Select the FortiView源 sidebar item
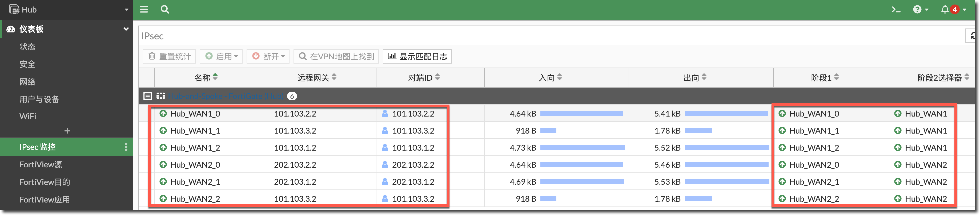The image size is (980, 215). (x=41, y=164)
